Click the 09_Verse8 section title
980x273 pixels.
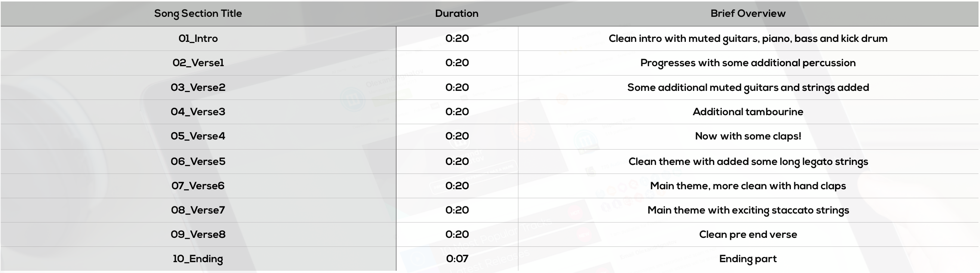click(198, 234)
